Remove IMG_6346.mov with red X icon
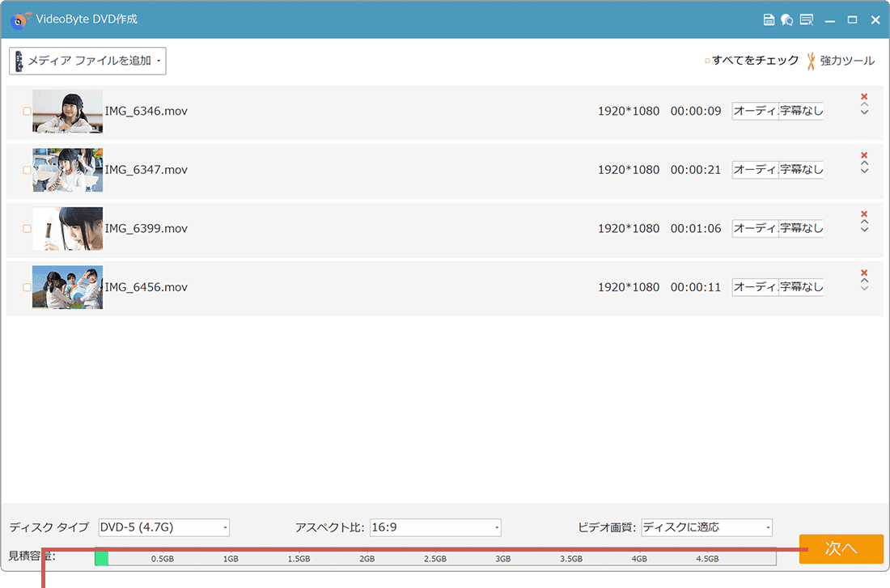 tap(864, 96)
